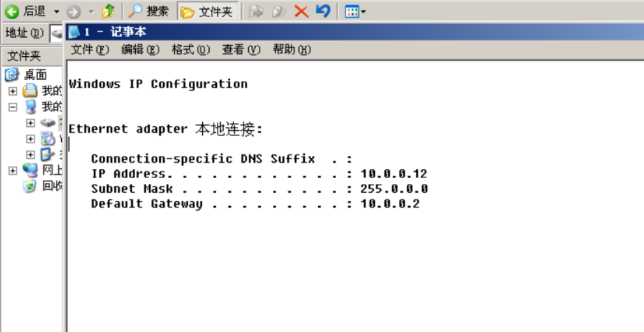This screenshot has height=332, width=644.
Task: Click the Notepad icon in the title bar
Action: [x=74, y=32]
